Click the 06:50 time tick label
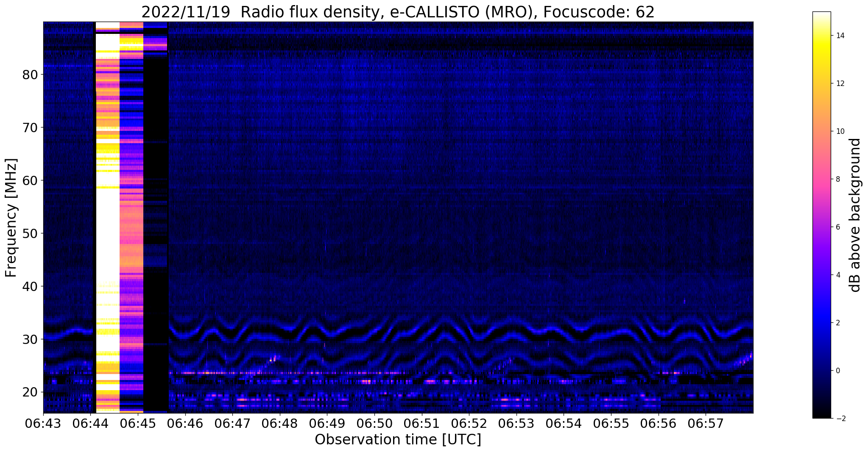The height and width of the screenshot is (452, 868). pyautogui.click(x=374, y=423)
